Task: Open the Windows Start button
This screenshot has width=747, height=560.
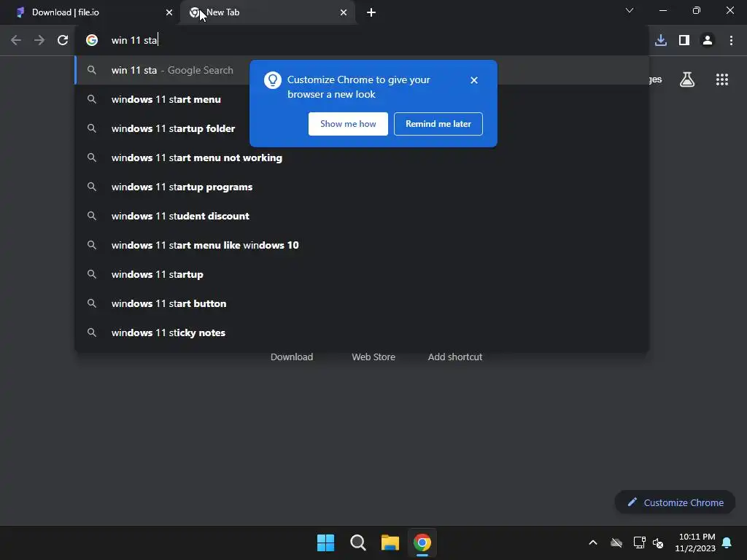Action: click(326, 542)
